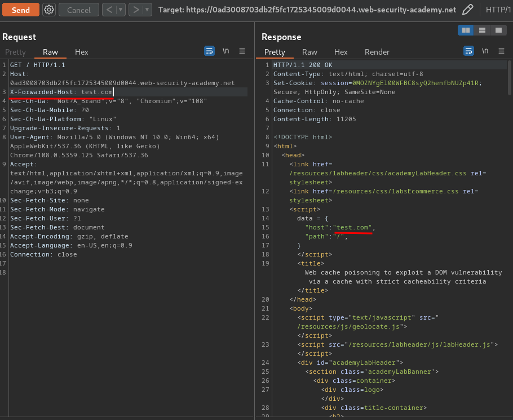Click HTTP/1.1 200 OK response line
The image size is (513, 420).
click(303, 65)
